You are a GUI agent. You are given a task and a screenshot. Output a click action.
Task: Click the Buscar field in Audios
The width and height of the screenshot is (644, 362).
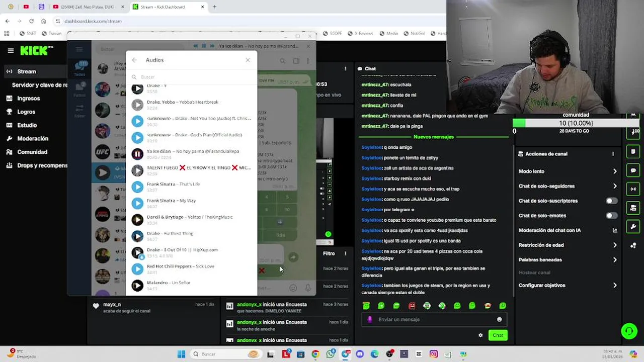(x=191, y=77)
